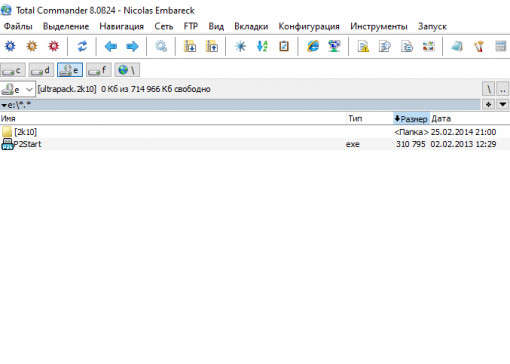Open the Файлы menu
Screen dimensions: 510x364
coord(18,26)
